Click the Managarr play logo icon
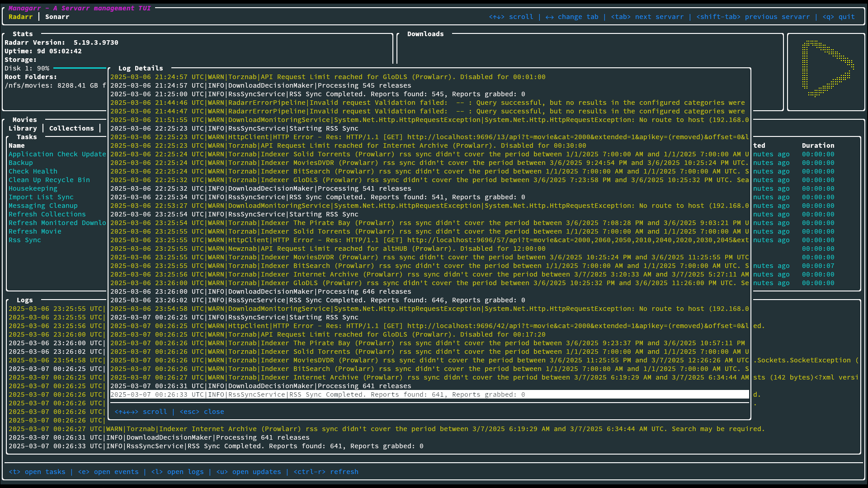The image size is (868, 488). [827, 69]
